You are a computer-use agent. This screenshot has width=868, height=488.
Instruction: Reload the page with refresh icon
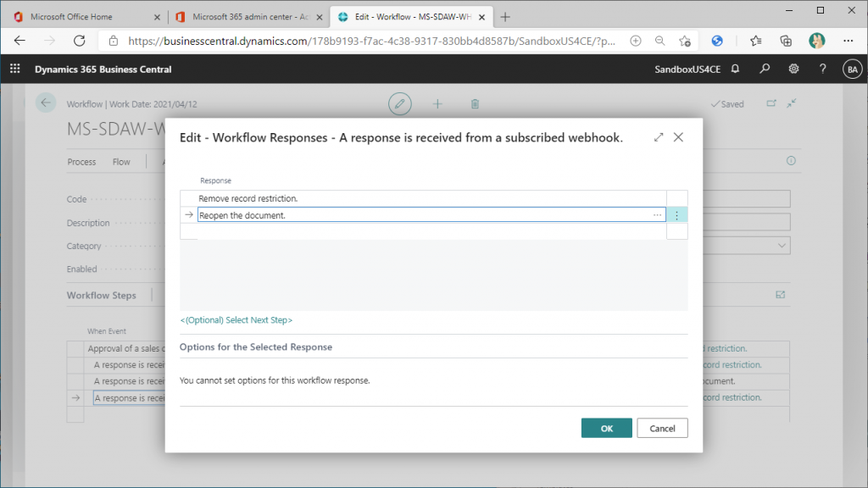click(80, 41)
